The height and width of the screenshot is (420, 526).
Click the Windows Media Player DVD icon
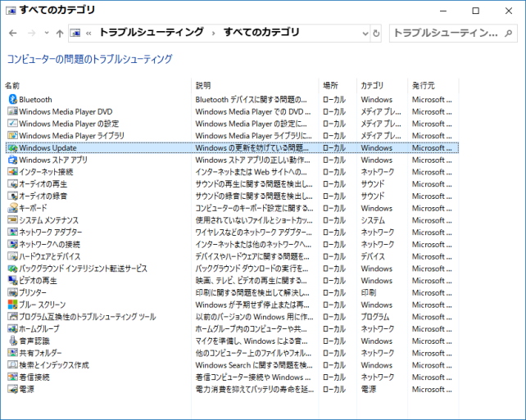(x=13, y=111)
